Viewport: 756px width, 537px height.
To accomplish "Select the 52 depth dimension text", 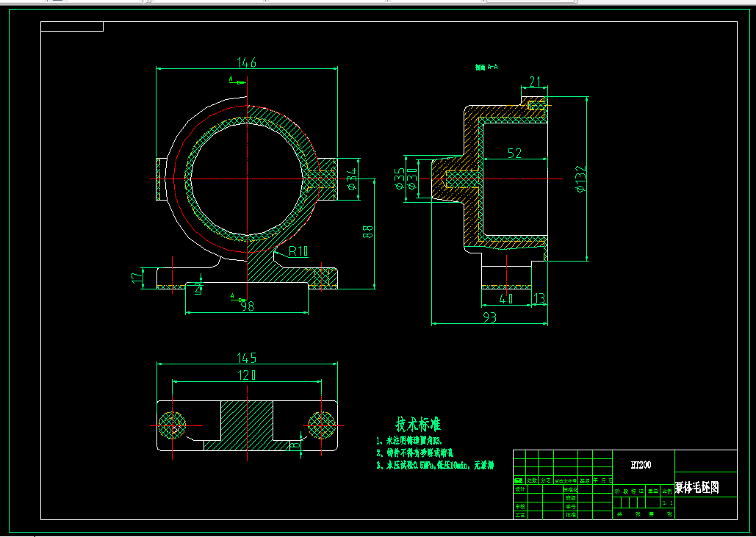I will [x=514, y=154].
